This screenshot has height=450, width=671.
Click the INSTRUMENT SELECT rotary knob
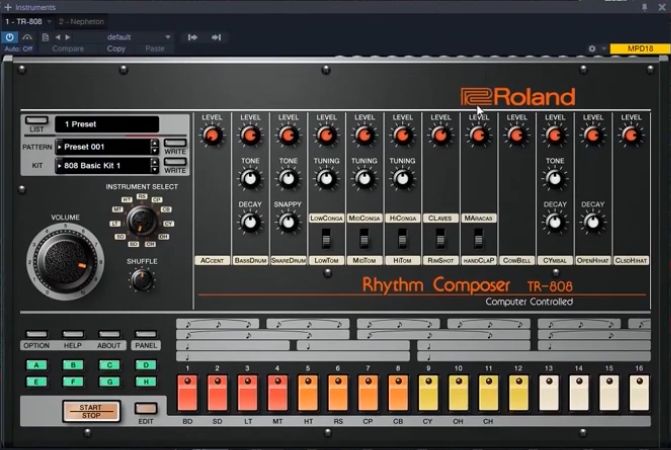coord(142,221)
